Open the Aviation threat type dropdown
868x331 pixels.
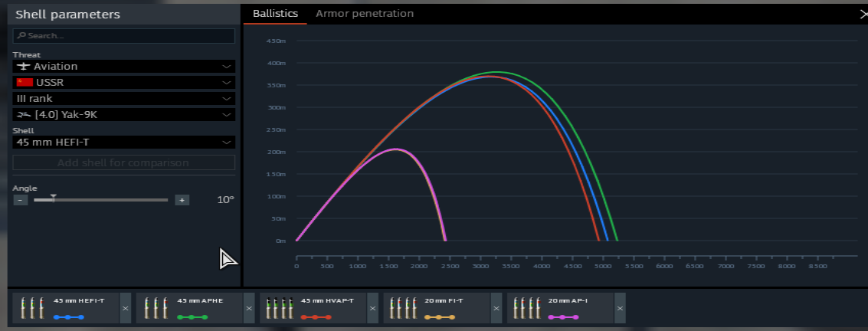123,67
